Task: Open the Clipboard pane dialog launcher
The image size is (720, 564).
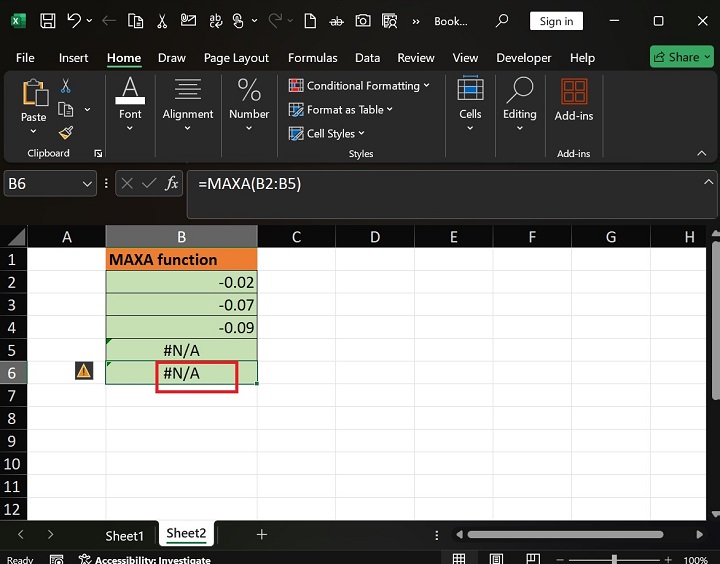Action: point(98,153)
